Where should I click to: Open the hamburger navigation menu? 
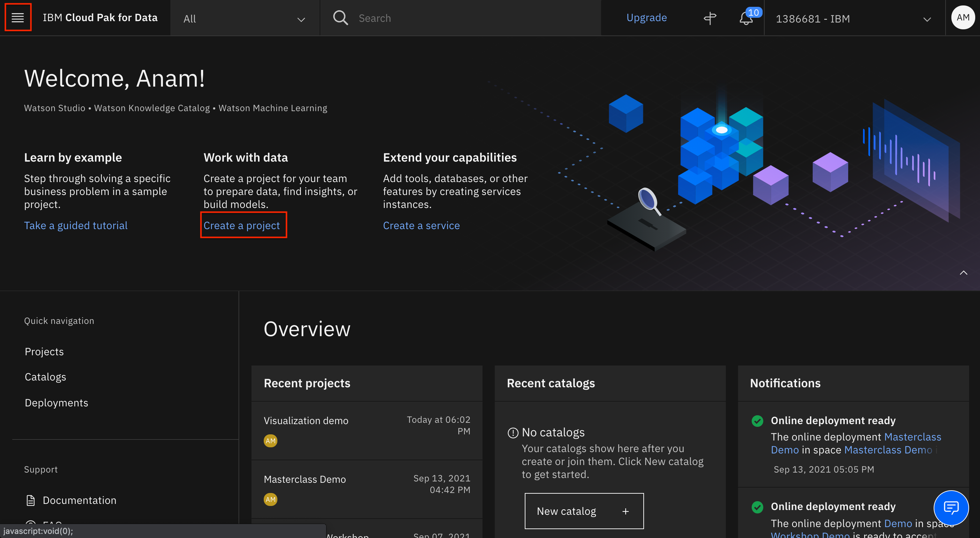coord(17,17)
